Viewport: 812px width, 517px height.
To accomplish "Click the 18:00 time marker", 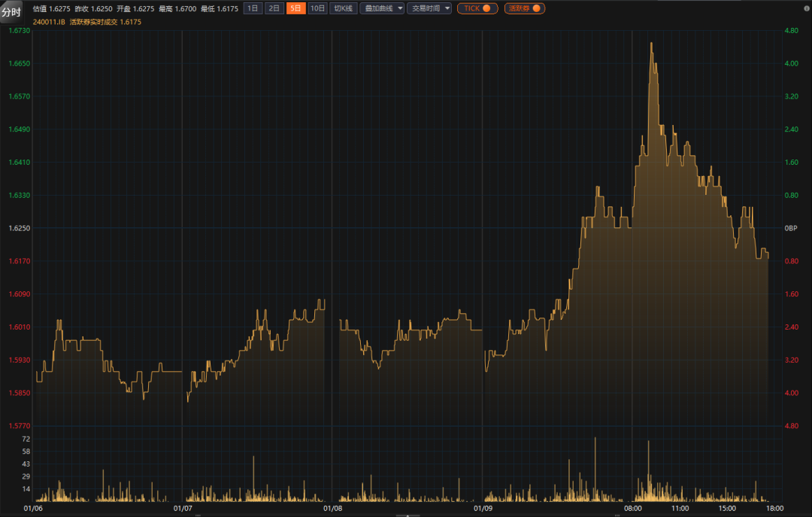I will click(774, 508).
